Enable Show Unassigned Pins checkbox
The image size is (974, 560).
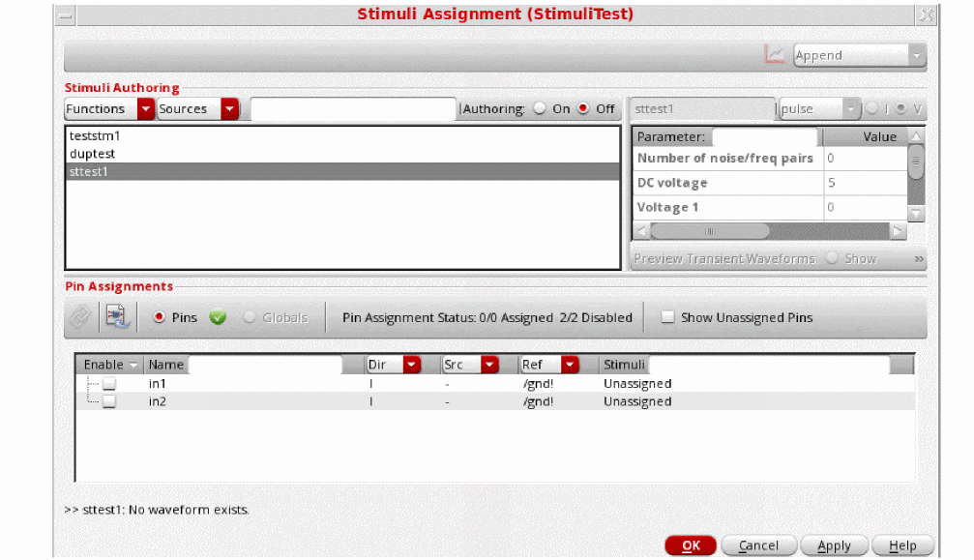(667, 317)
